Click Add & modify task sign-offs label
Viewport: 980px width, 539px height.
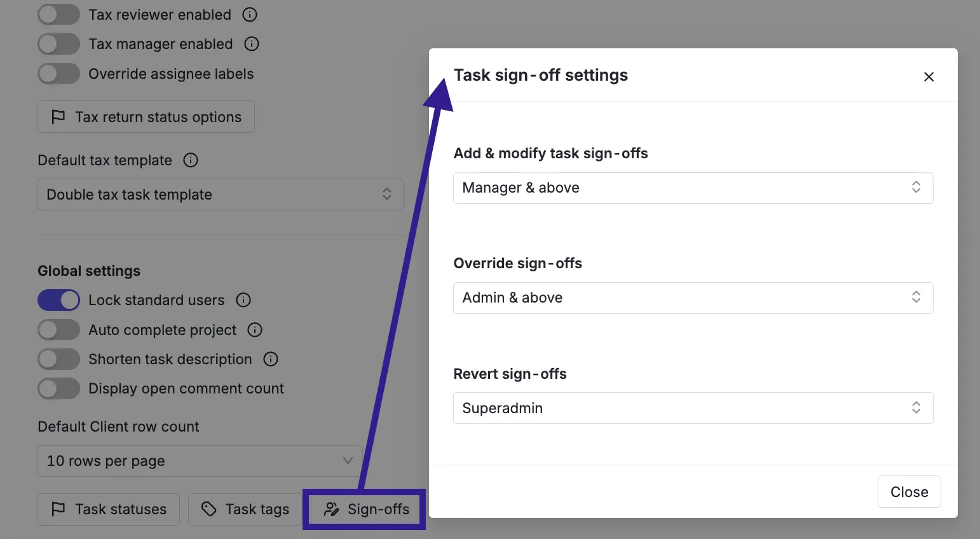click(x=550, y=153)
